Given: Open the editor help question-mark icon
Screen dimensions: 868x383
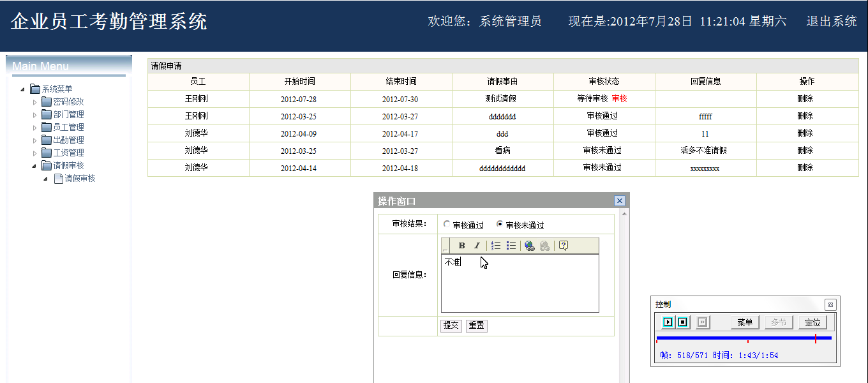Looking at the screenshot, I should [564, 246].
